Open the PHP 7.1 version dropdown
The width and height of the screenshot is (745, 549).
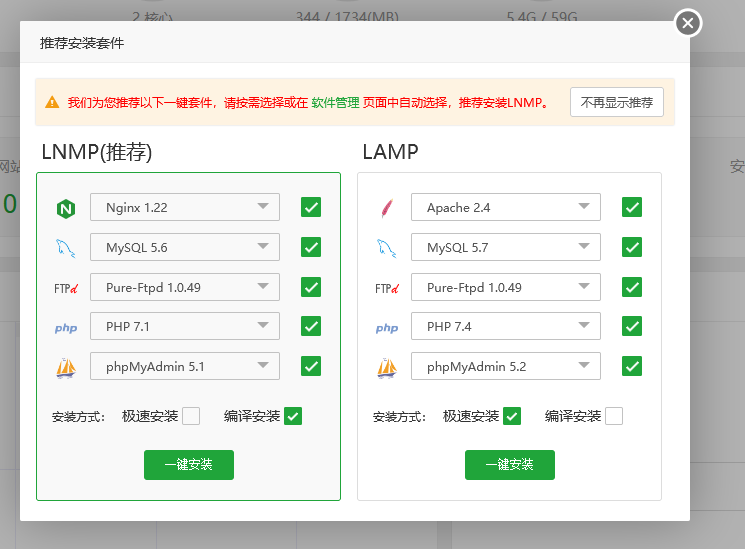tap(185, 326)
